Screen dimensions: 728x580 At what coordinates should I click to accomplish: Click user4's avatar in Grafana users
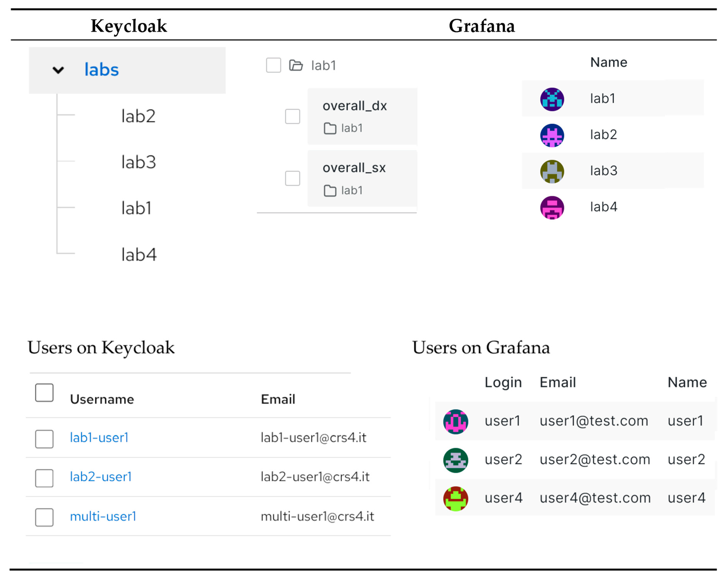click(455, 499)
